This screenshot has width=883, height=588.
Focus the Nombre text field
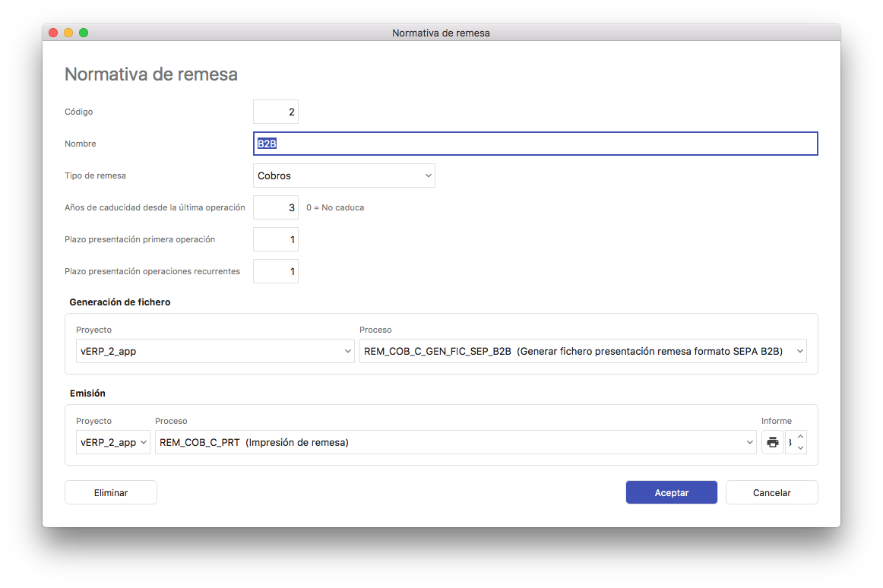click(x=535, y=144)
